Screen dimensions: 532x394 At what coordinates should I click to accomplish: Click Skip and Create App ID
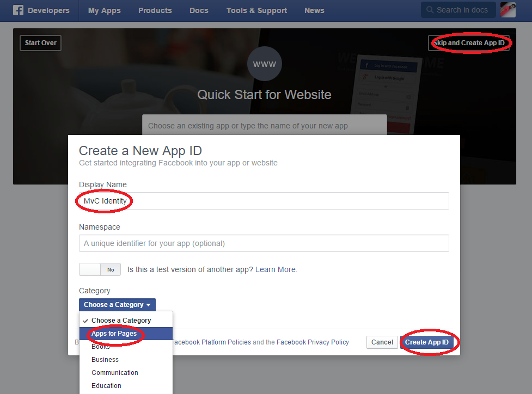click(470, 42)
